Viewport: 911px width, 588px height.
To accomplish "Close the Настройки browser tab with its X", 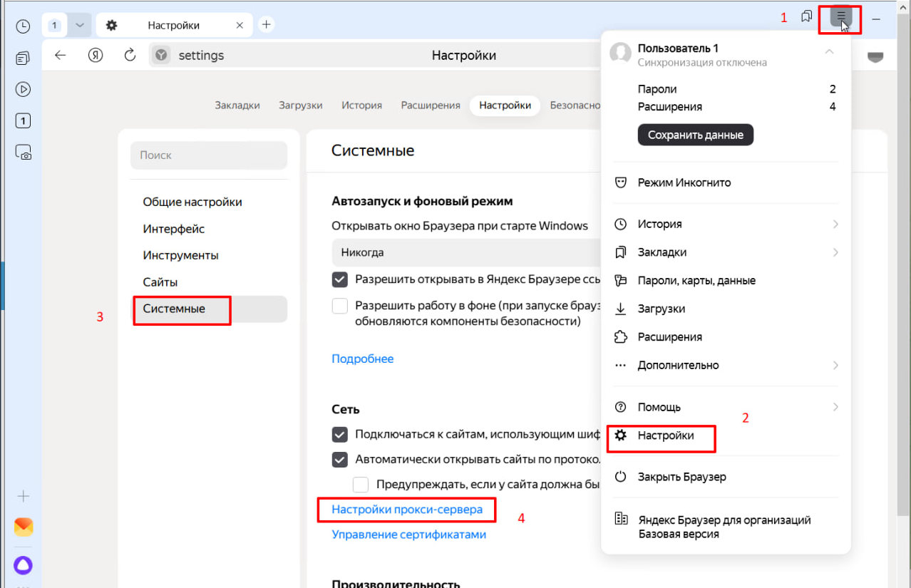I will [x=240, y=25].
